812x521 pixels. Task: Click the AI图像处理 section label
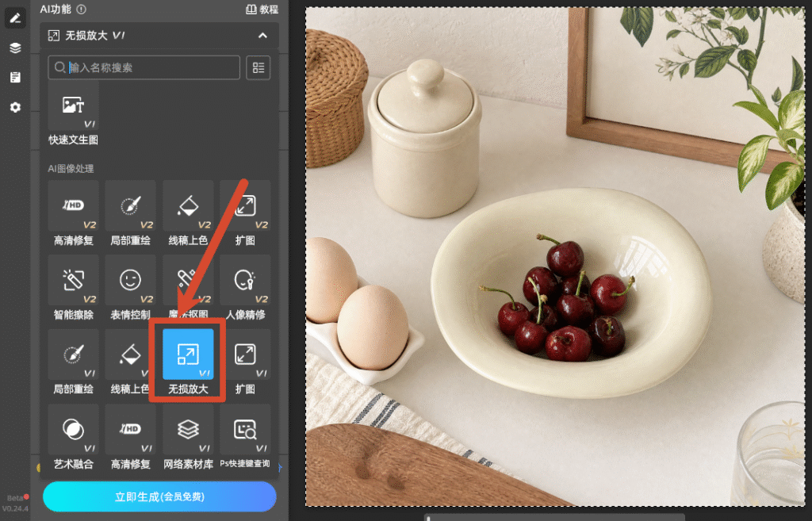pyautogui.click(x=71, y=168)
